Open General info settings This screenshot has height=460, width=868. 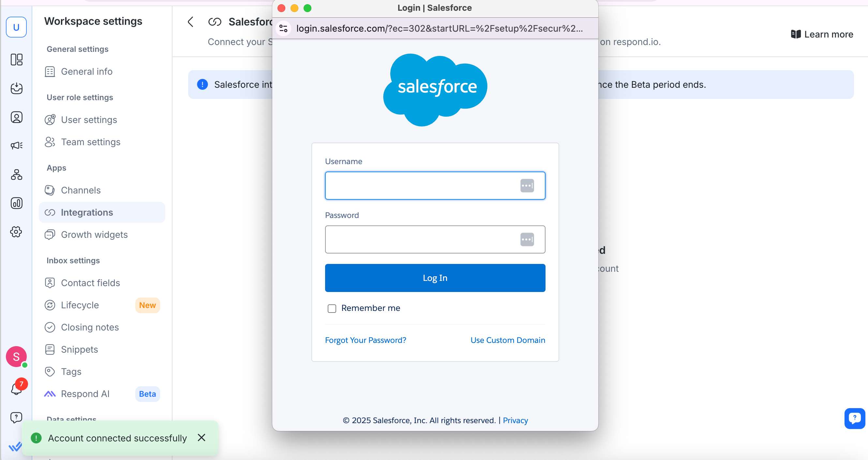tap(102, 71)
